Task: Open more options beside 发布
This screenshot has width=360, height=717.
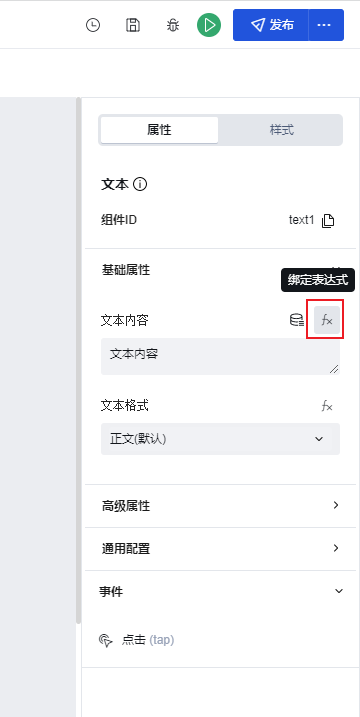Action: [x=326, y=25]
